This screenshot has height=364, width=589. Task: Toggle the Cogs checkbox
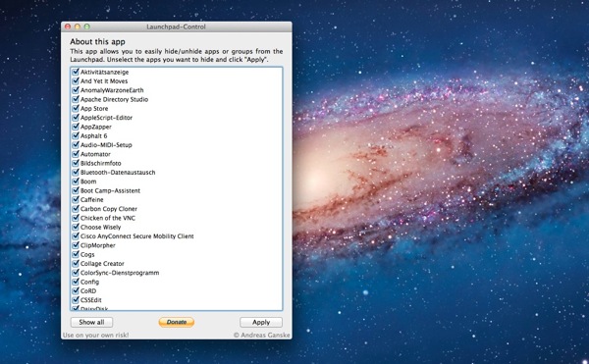(x=76, y=254)
